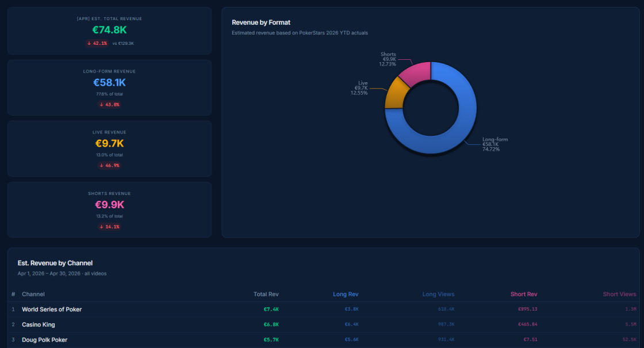Click the €9.9K shorts revenue card value
Screen dimensions: 644x348
click(x=109, y=205)
